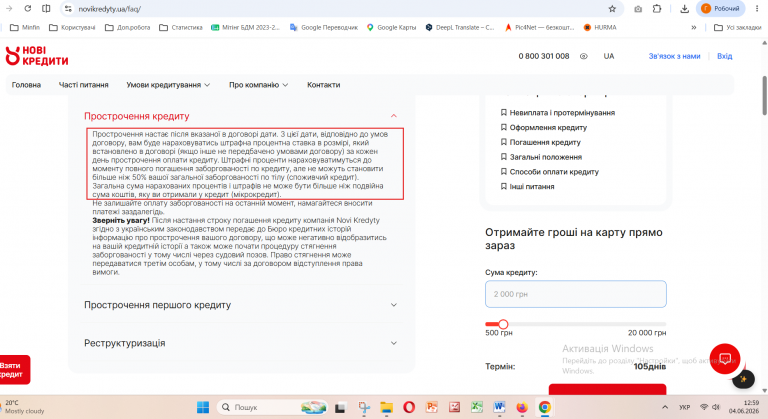Viewport: 768px width, 419px height.
Task: Open Snipping Tool from the taskbar
Action: (364, 407)
